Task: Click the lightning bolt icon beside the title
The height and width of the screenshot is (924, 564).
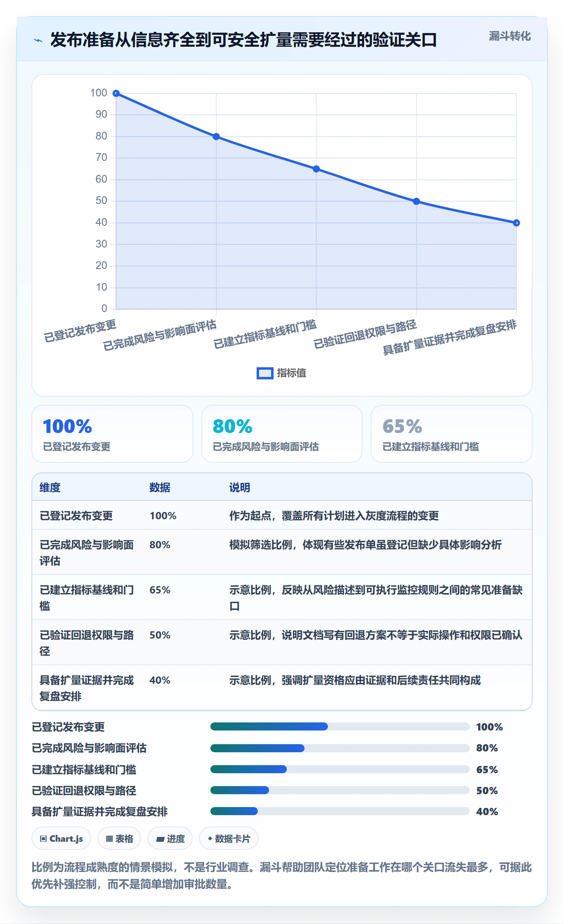Action: [x=38, y=40]
